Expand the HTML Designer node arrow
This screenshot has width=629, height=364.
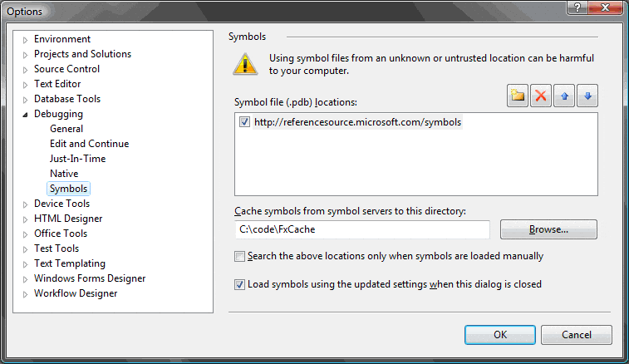pyautogui.click(x=26, y=219)
